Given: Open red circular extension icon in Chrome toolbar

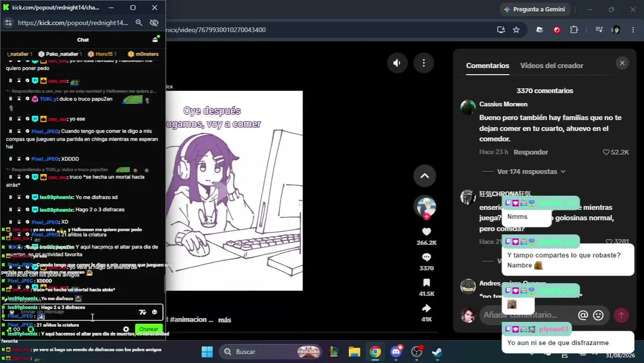Looking at the screenshot, I should [557, 30].
